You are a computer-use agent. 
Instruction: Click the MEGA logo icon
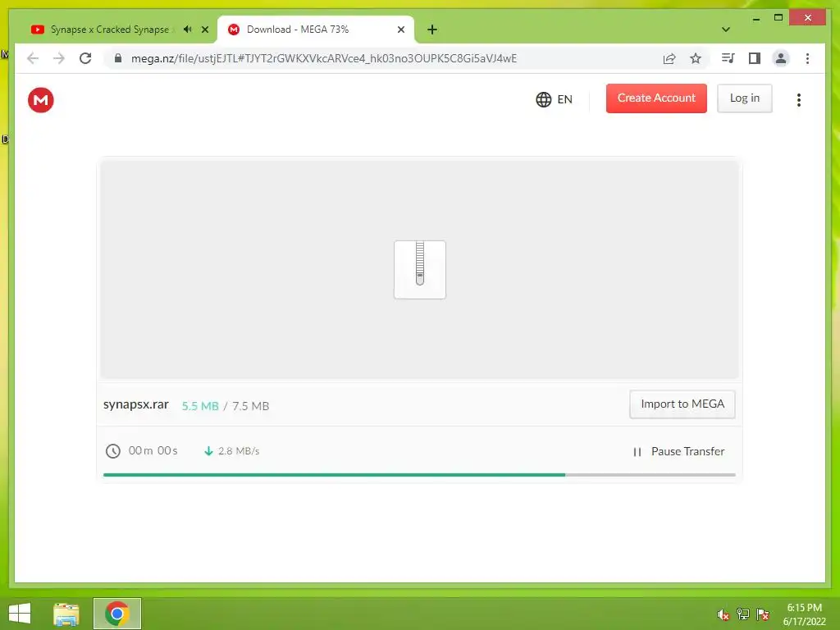pos(41,99)
